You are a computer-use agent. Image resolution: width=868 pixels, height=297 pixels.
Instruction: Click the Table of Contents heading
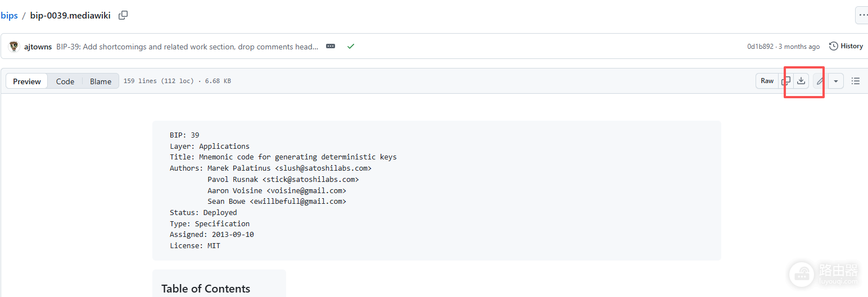pos(206,289)
